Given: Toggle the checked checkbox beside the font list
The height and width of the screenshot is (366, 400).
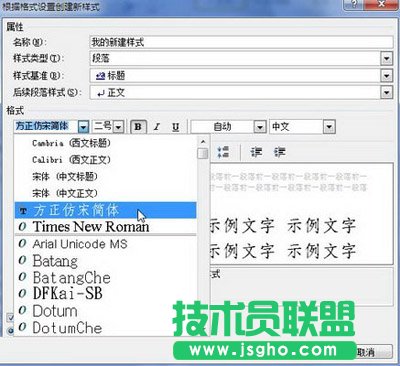Looking at the screenshot, I should pos(11,317).
